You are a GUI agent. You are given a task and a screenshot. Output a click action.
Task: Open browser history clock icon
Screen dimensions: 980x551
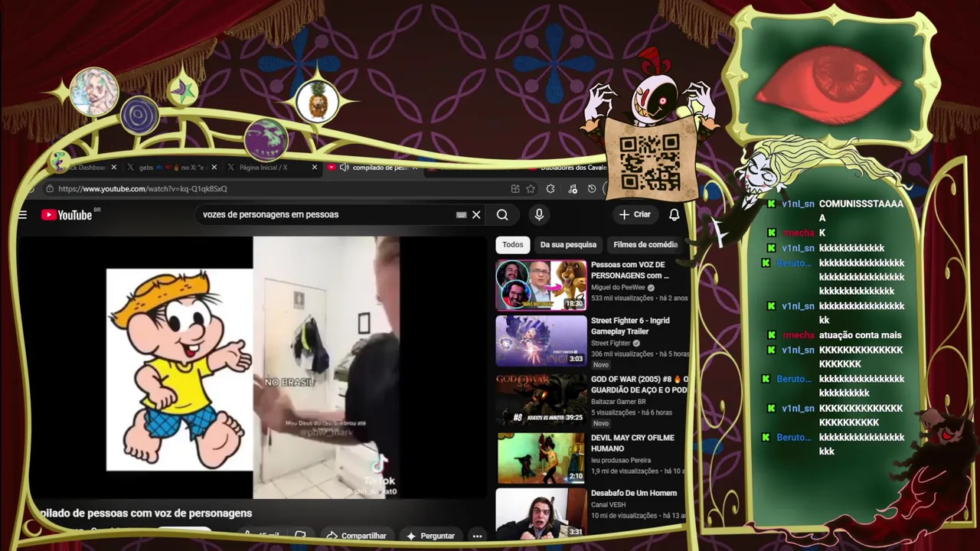(592, 189)
